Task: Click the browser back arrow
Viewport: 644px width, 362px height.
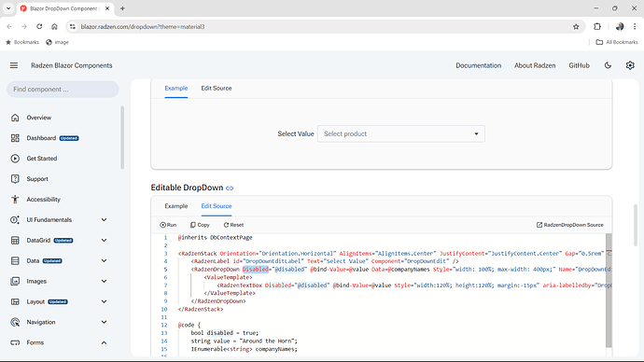Action: (x=9, y=27)
